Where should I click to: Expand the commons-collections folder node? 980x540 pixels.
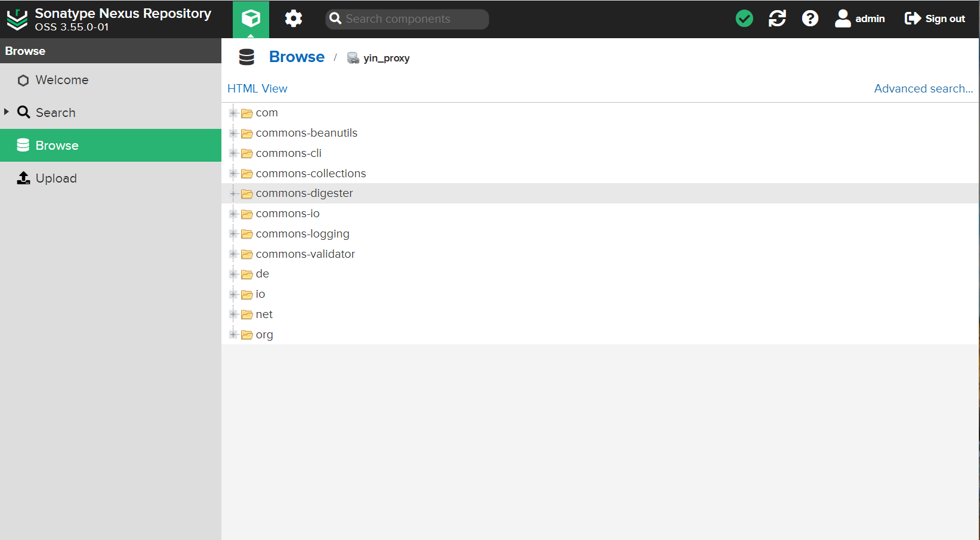coord(233,174)
